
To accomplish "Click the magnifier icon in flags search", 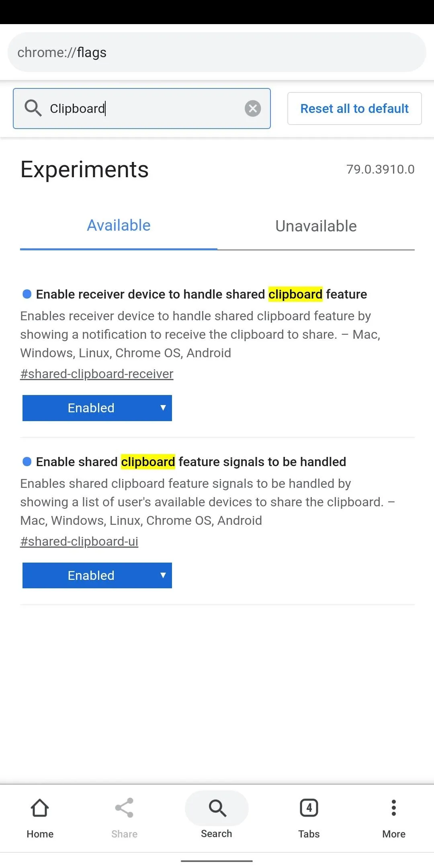I will (x=33, y=108).
